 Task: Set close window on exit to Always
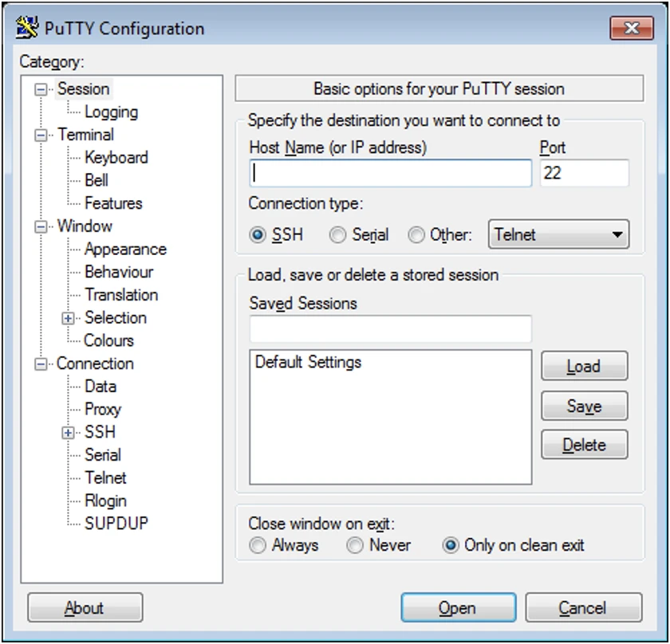(258, 546)
